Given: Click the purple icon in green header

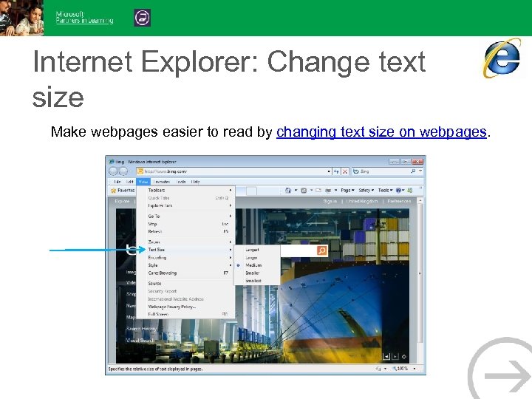Looking at the screenshot, I should tap(143, 18).
